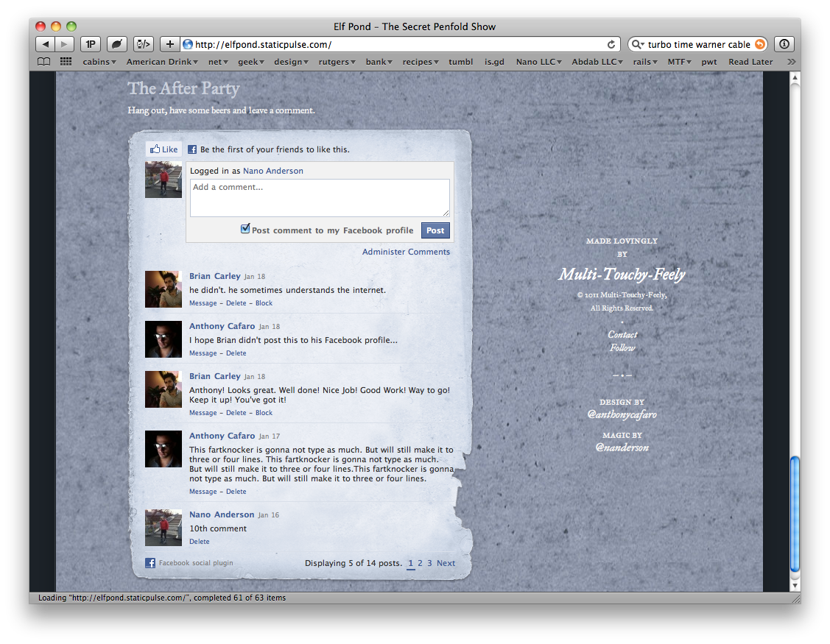Open the tumbl bookmark bar item
Image resolution: width=830 pixels, height=644 pixels.
[461, 62]
